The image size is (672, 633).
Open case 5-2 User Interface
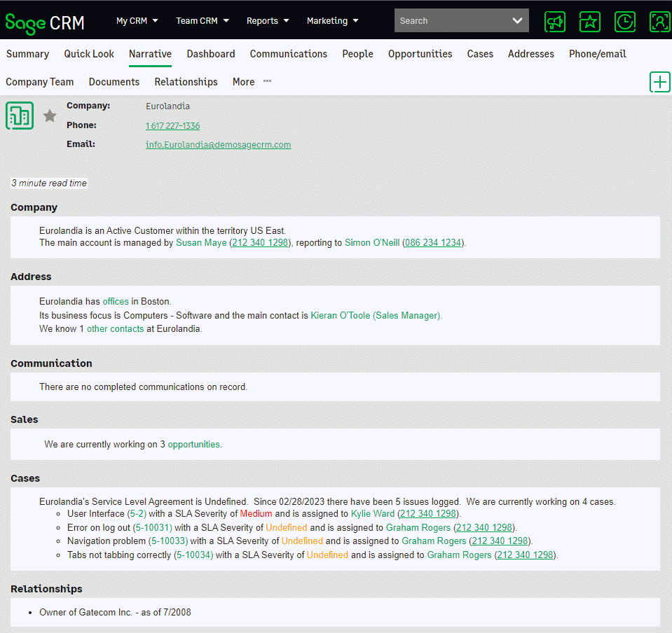(x=137, y=514)
